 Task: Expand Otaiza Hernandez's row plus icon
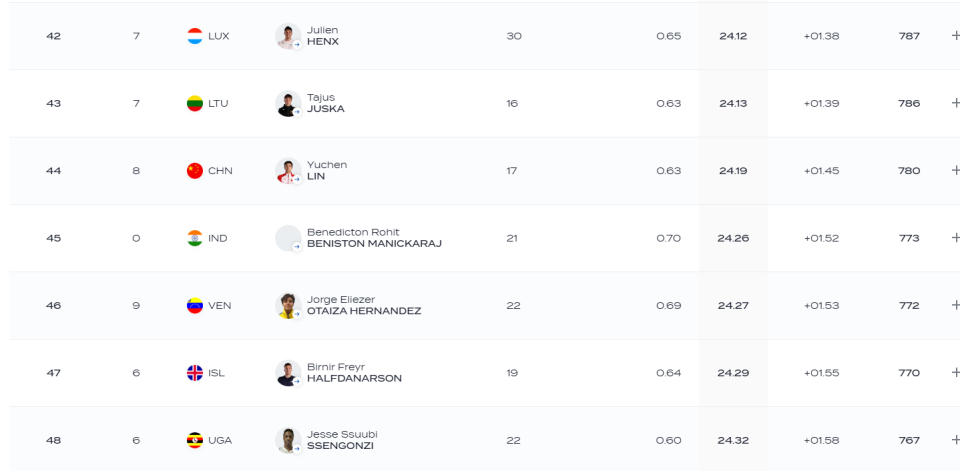954,306
